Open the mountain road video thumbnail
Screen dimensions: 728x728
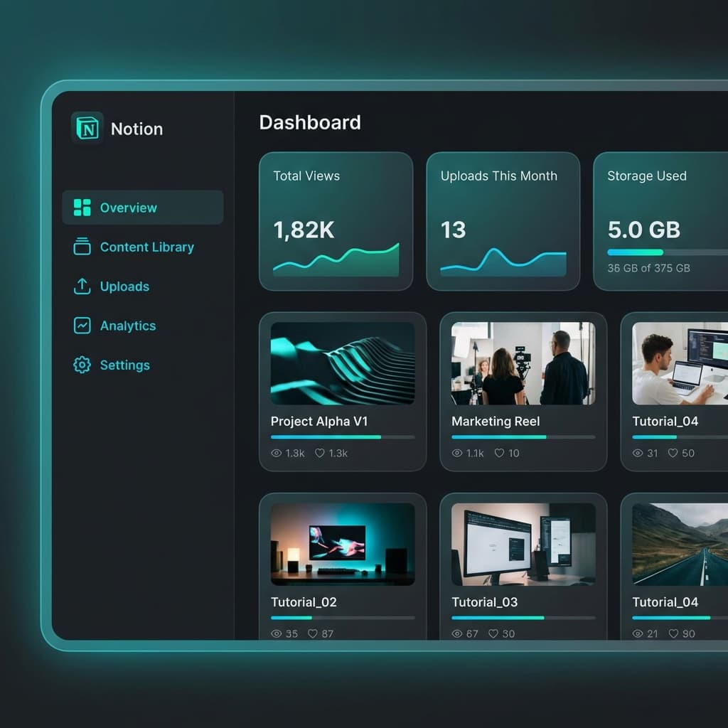(x=680, y=544)
